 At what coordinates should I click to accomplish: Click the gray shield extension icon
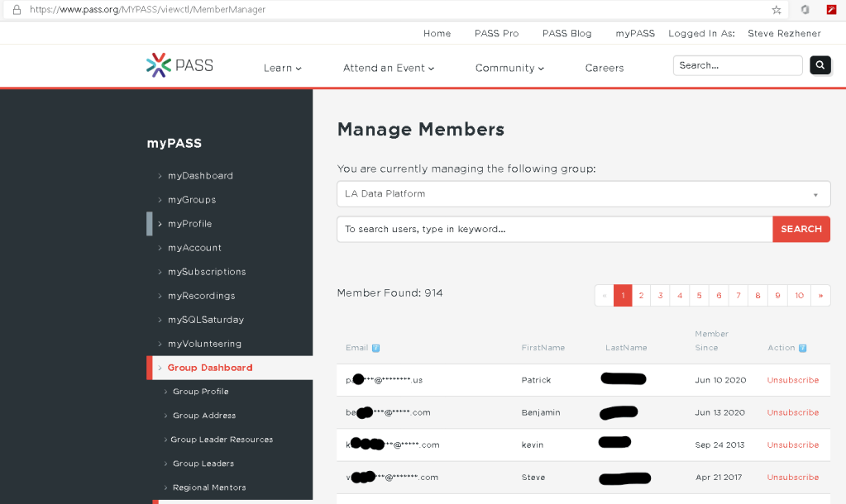click(805, 10)
